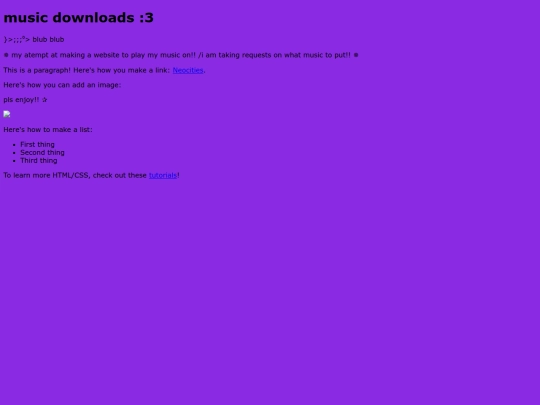
Task: Click the broken image placeholder icon
Action: (x=7, y=114)
